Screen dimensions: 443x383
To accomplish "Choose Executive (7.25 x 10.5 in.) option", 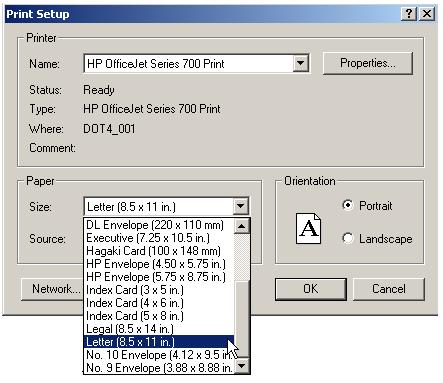I will 159,238.
